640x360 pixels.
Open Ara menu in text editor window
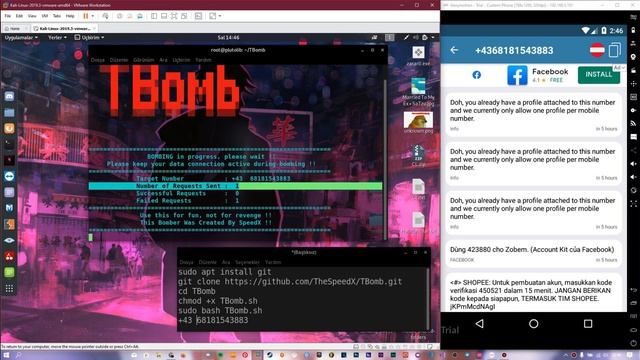point(226,262)
